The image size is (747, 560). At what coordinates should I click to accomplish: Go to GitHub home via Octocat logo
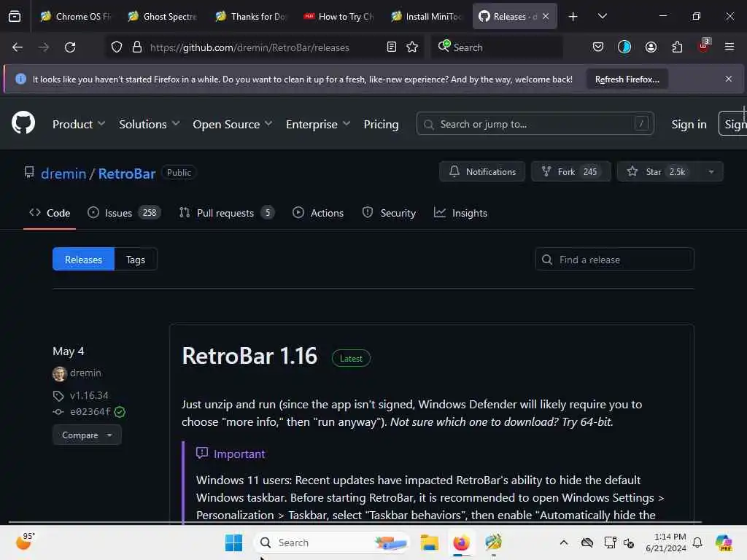(23, 122)
